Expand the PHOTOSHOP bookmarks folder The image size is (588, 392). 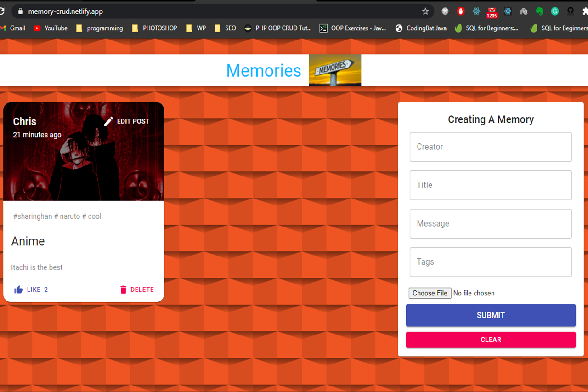[x=154, y=28]
